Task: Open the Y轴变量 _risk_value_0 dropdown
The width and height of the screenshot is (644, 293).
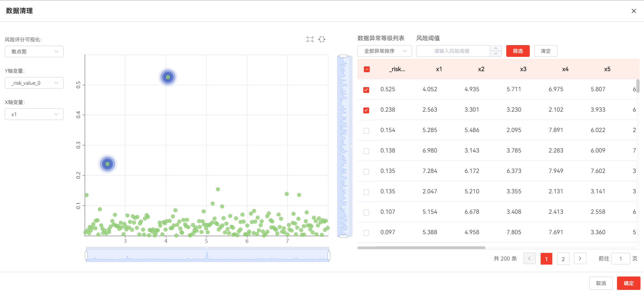Action: coord(34,83)
